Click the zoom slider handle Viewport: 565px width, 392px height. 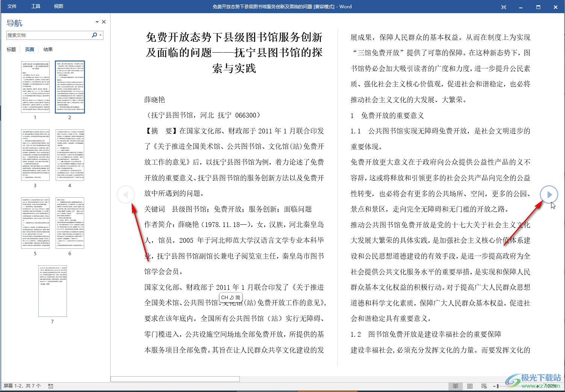498,386
